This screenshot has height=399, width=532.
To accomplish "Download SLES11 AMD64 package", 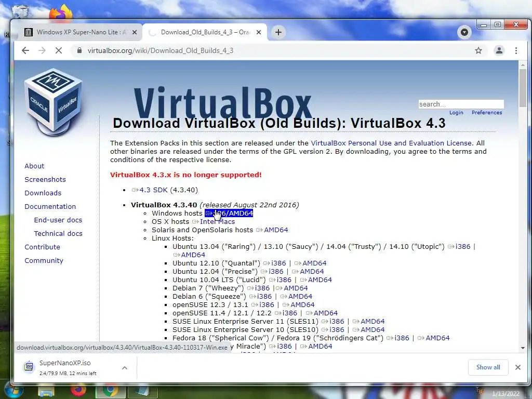I will (368, 321).
